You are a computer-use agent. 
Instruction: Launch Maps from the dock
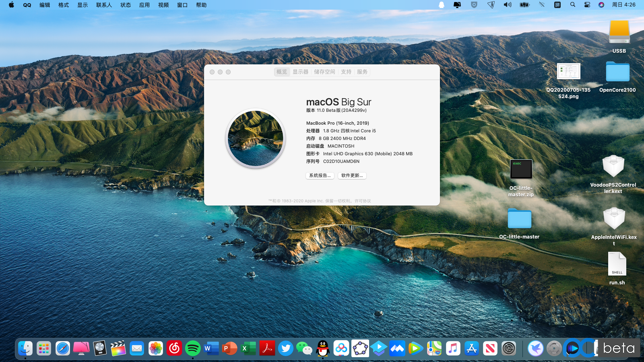click(434, 348)
